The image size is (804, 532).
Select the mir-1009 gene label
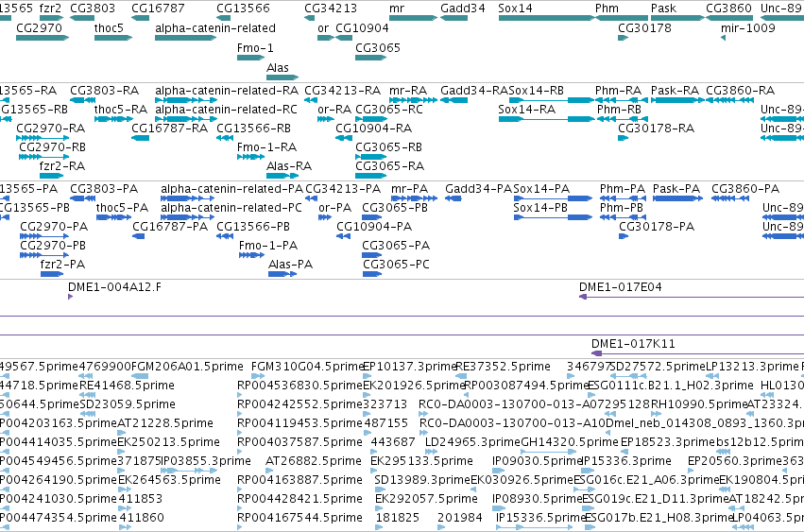point(748,28)
